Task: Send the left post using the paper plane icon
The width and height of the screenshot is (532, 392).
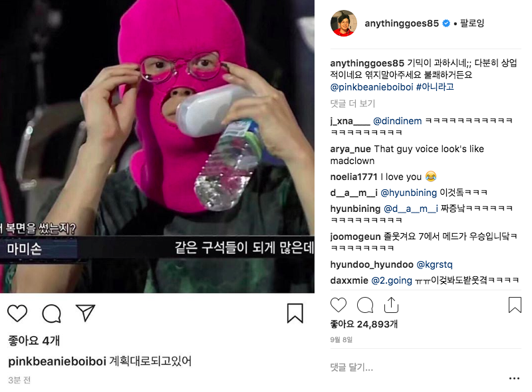Action: click(x=85, y=313)
